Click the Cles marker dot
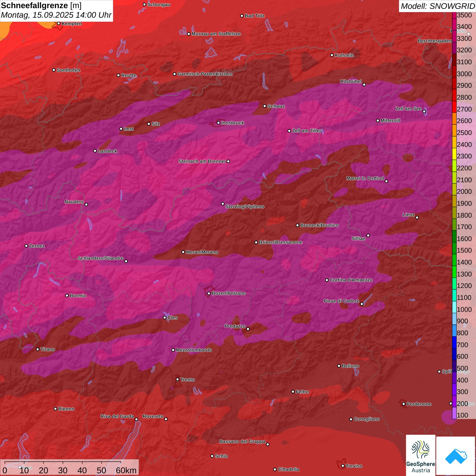The width and height of the screenshot is (476, 476). click(x=165, y=318)
